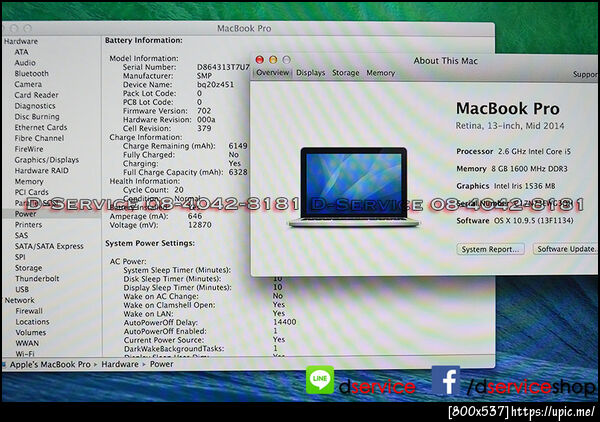Select Storage in the System Report sidebar
This screenshot has width=600, height=422.
tap(29, 268)
